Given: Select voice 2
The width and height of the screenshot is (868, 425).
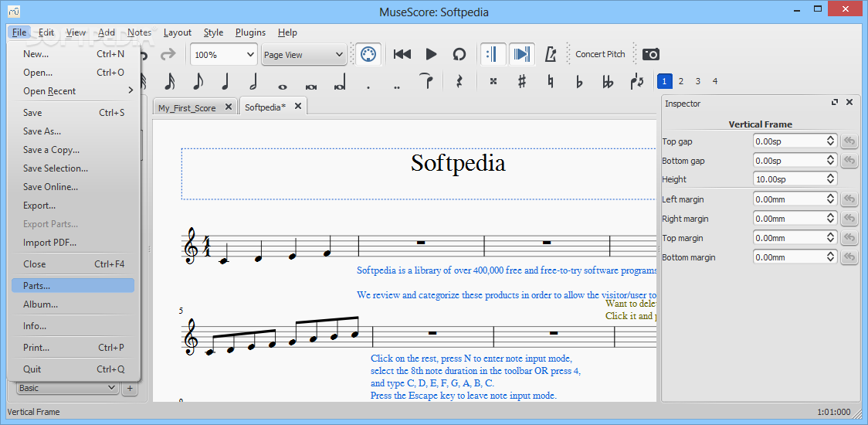Looking at the screenshot, I should point(681,81).
